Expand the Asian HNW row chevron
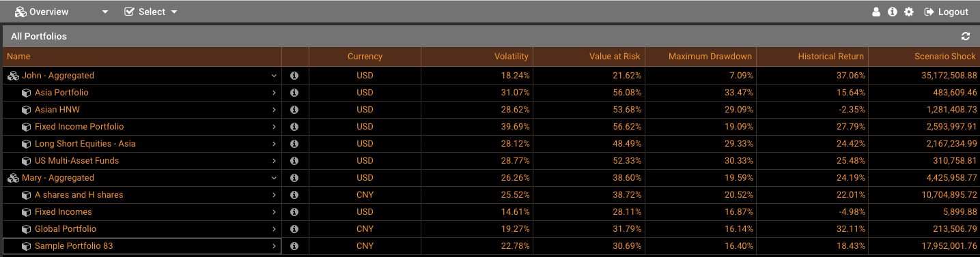This screenshot has width=980, height=257. [x=274, y=110]
